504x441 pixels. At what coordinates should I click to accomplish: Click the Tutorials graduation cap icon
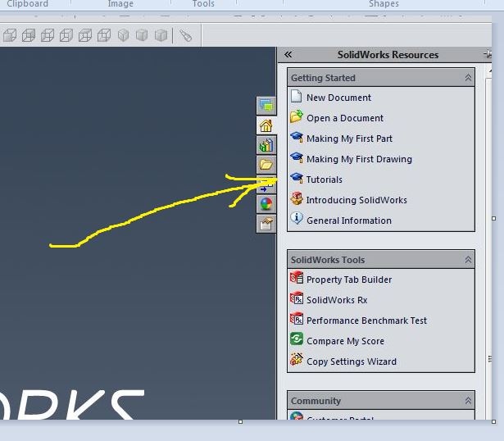pyautogui.click(x=297, y=178)
